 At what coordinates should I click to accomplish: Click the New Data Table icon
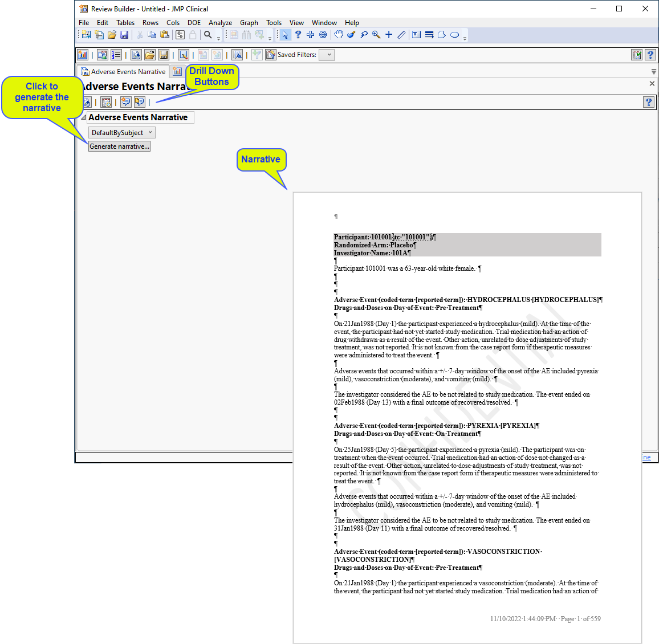click(x=86, y=35)
